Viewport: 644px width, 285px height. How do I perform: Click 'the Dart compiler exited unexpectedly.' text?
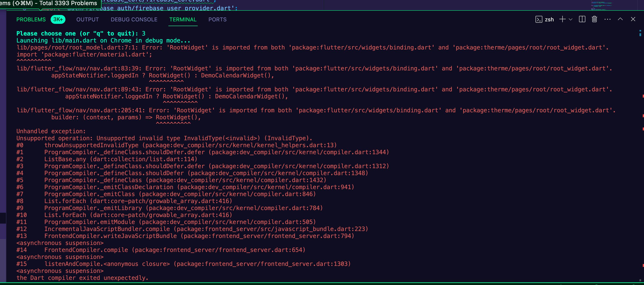point(82,278)
